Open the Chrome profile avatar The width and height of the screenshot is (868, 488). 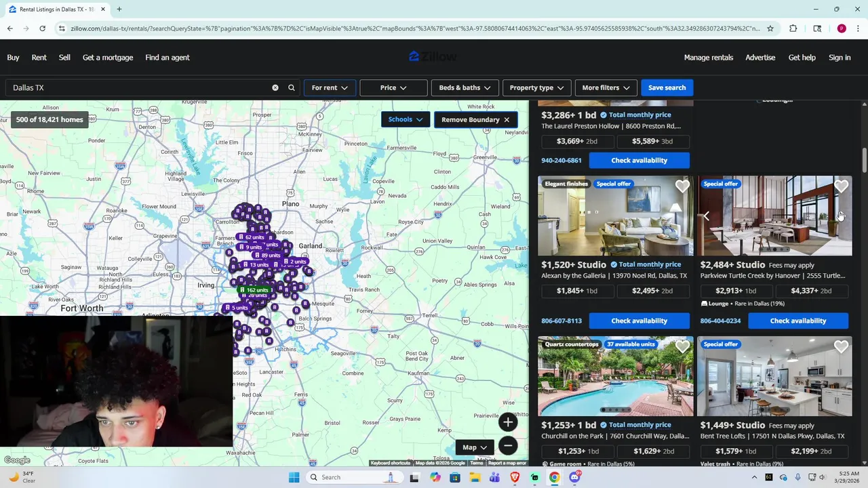pyautogui.click(x=842, y=28)
